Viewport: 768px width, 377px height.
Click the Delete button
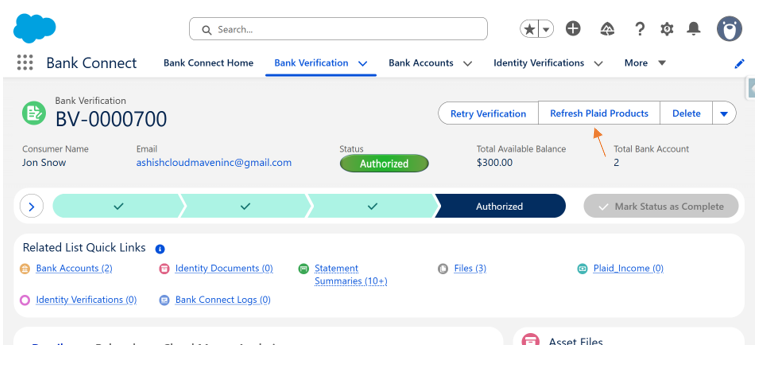tap(686, 114)
